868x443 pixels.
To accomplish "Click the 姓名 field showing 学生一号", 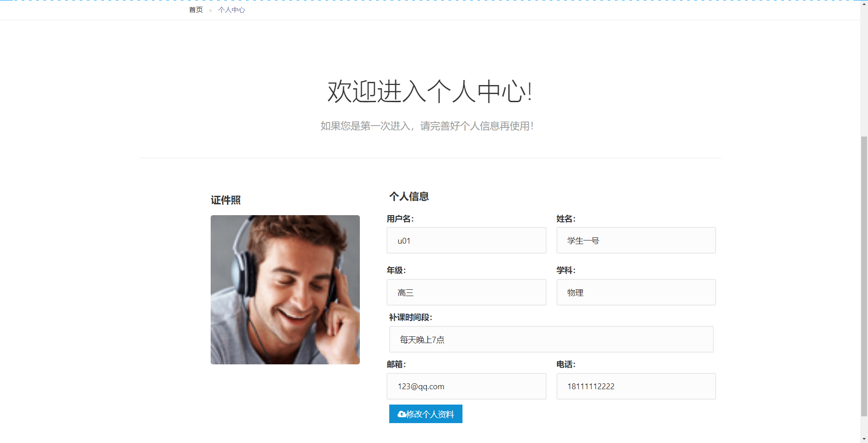I will click(x=636, y=240).
